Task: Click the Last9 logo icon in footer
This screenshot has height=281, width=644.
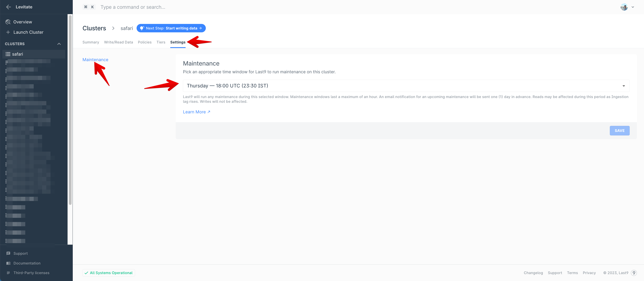Action: 634,273
